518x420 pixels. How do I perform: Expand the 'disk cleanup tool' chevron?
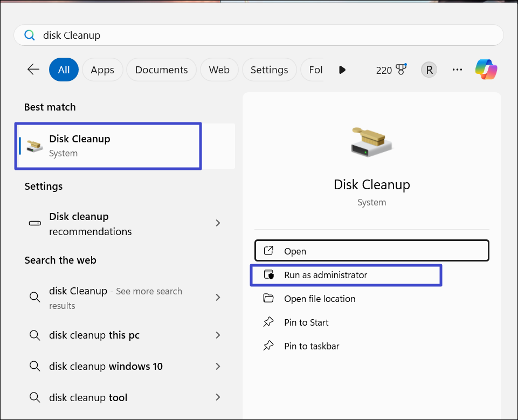coord(218,398)
